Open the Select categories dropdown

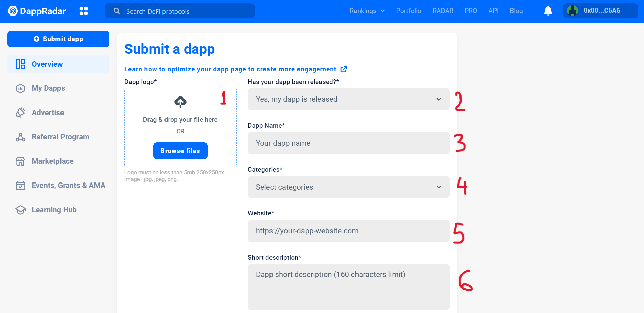[x=348, y=187]
